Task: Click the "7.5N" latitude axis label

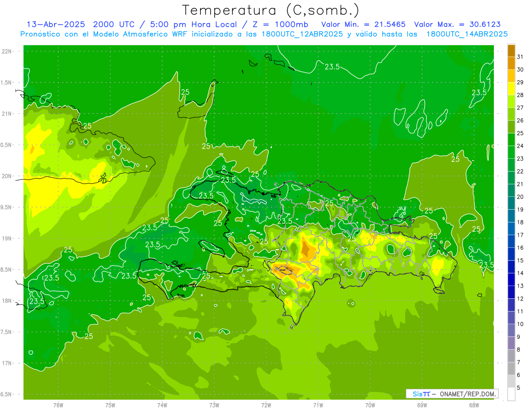Action: (x=7, y=332)
